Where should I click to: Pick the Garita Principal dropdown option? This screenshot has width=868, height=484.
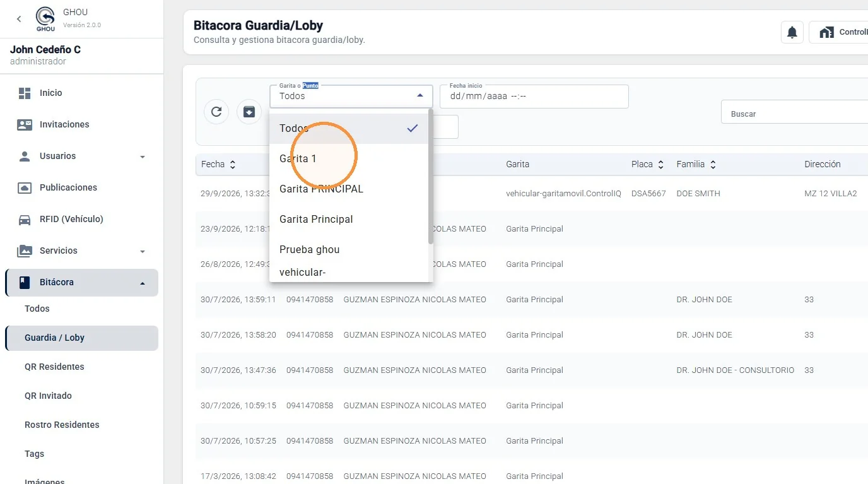[x=349, y=220]
